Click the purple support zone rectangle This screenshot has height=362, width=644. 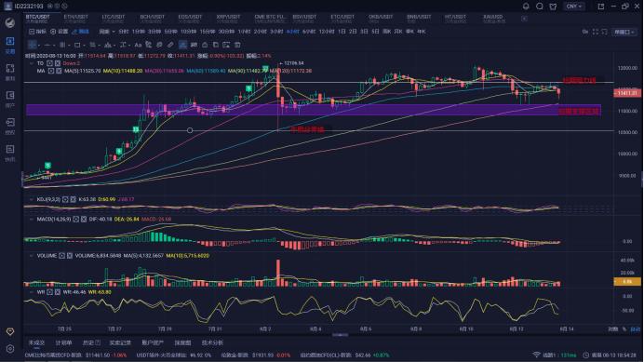coord(313,110)
